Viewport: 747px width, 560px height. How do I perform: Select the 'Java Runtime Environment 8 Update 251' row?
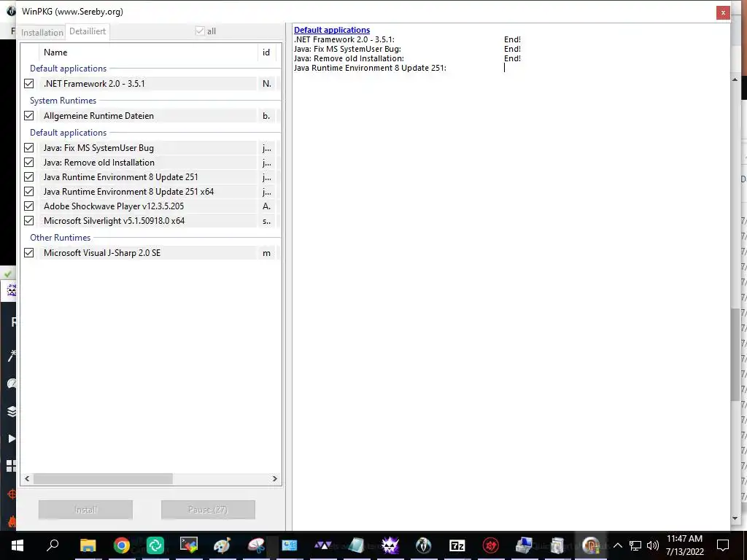pos(150,177)
